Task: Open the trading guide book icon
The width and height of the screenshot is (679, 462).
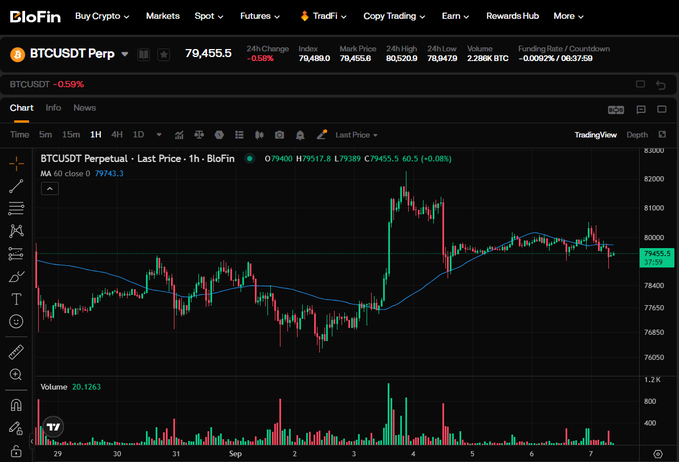Action: click(x=143, y=55)
